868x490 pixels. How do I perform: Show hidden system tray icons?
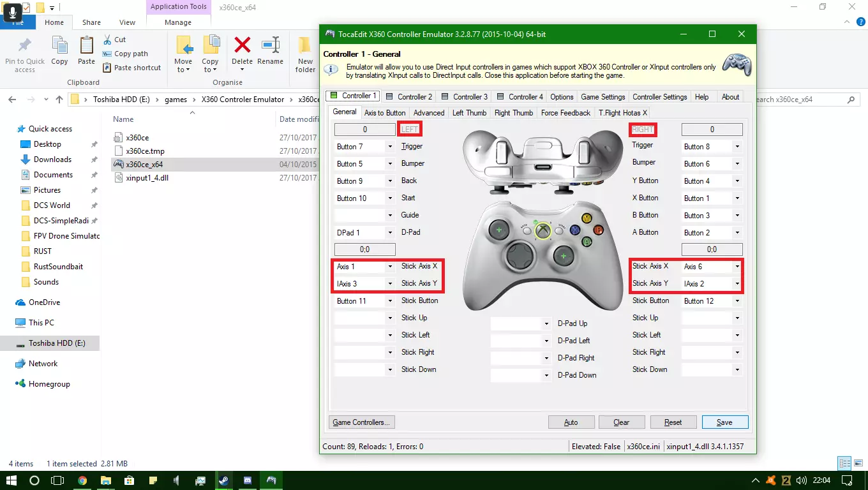click(756, 480)
